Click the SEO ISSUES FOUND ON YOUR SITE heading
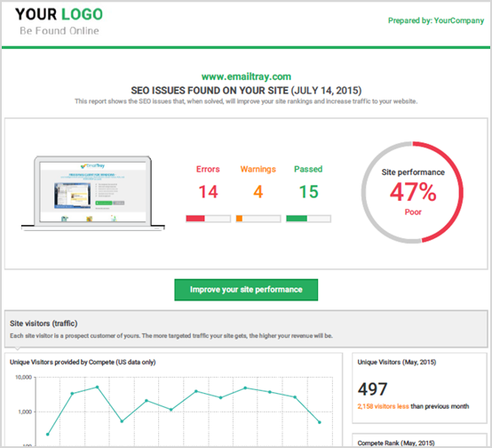The height and width of the screenshot is (448, 492). (246, 91)
